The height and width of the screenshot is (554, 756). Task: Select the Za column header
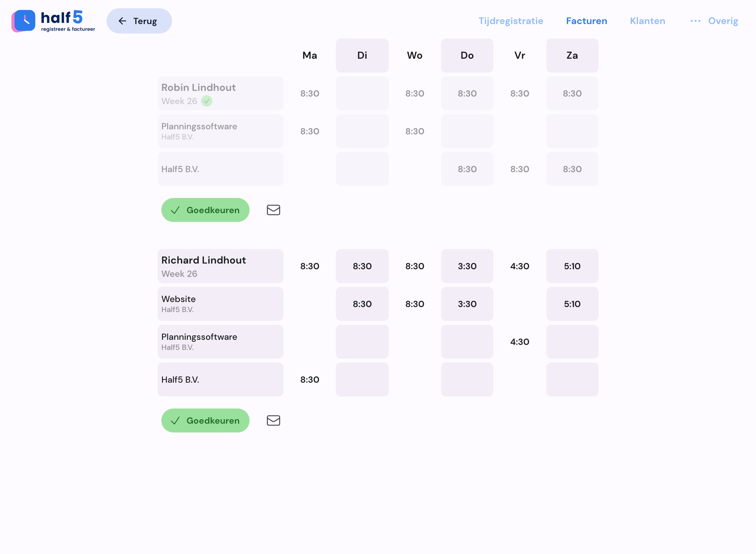pyautogui.click(x=572, y=55)
